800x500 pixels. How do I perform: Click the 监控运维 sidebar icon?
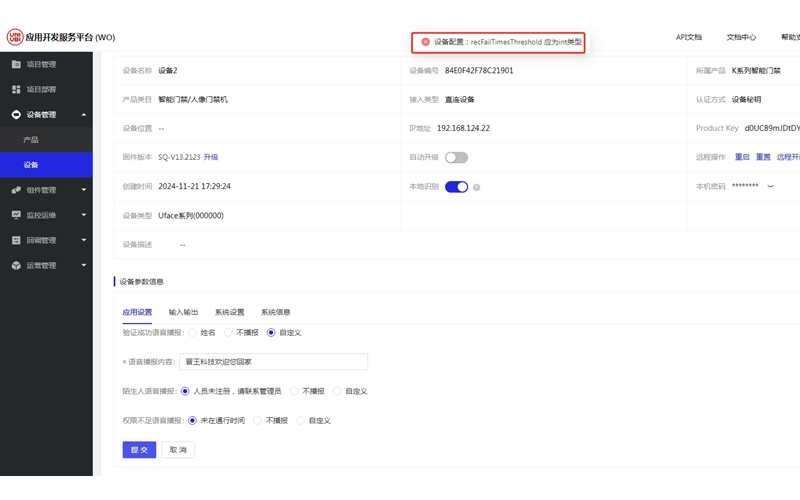(16, 215)
